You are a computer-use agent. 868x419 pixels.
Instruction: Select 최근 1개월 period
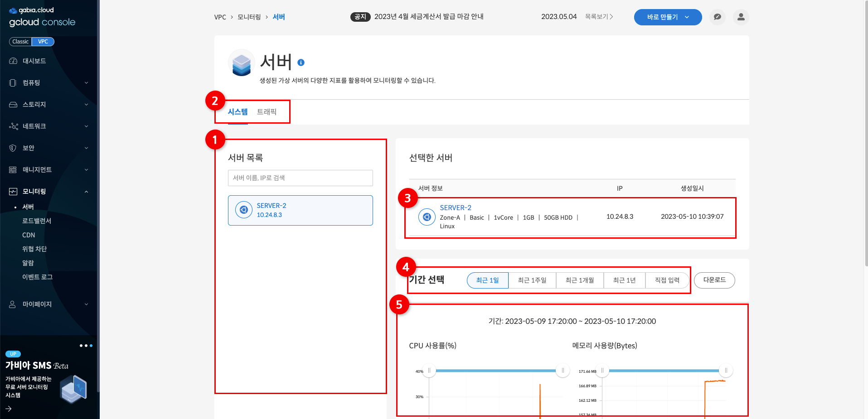580,280
